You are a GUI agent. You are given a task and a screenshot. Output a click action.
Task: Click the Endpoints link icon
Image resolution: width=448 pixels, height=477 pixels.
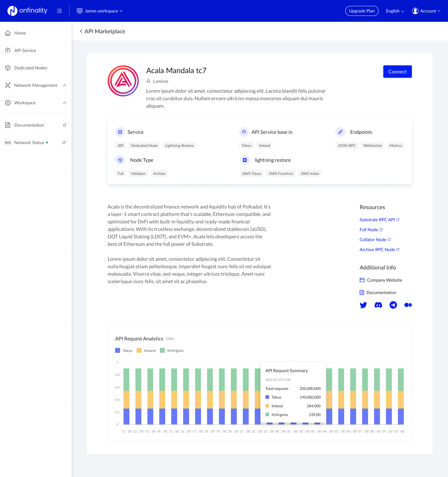[x=340, y=132]
